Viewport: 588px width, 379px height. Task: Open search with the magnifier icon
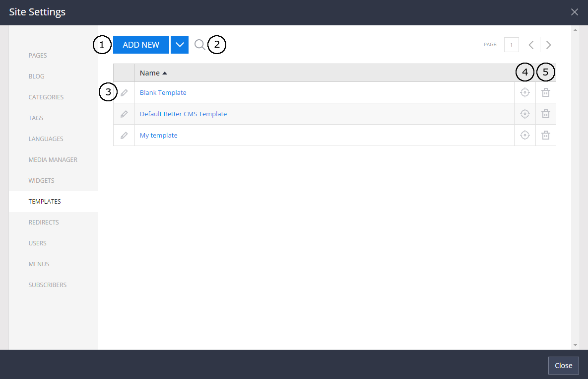[x=199, y=45]
